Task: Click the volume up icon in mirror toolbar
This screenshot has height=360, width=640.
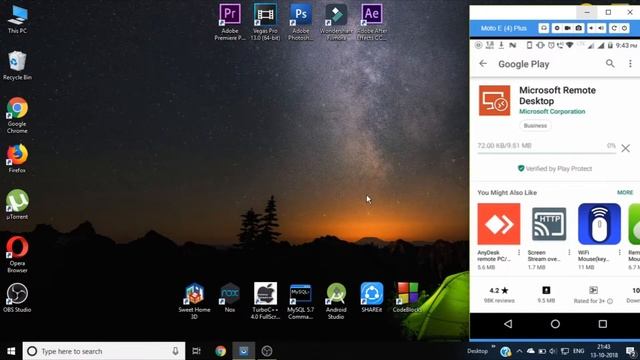Action: (601, 28)
